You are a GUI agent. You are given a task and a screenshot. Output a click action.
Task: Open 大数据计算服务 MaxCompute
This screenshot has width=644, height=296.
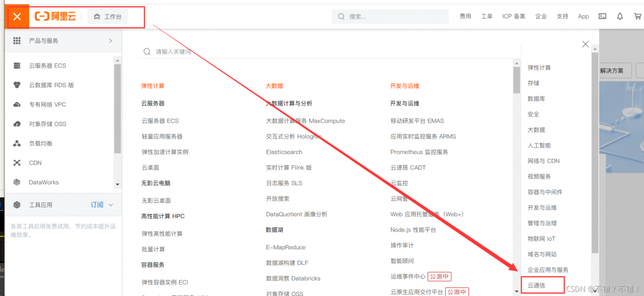(x=305, y=121)
